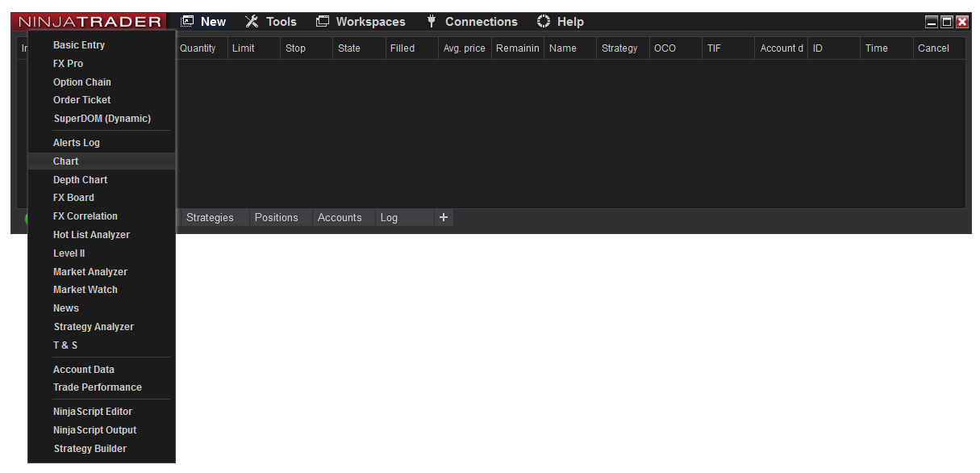Open the Log tab

point(389,218)
